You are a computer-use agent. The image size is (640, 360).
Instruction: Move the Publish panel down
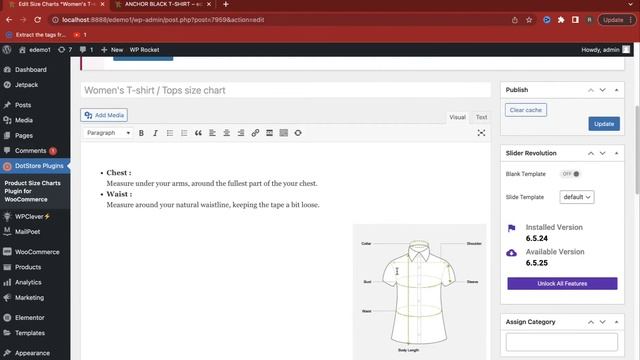[602, 90]
